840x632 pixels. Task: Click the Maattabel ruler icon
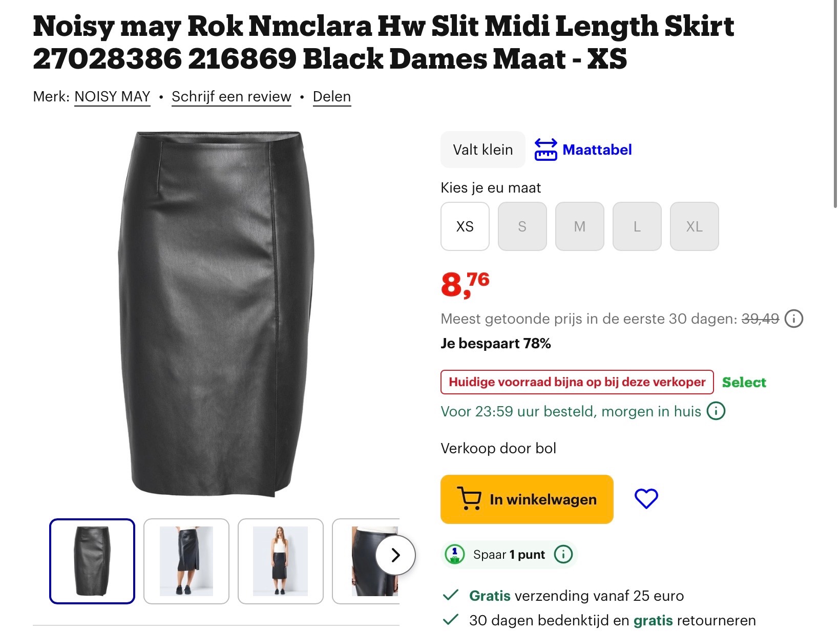pos(545,150)
